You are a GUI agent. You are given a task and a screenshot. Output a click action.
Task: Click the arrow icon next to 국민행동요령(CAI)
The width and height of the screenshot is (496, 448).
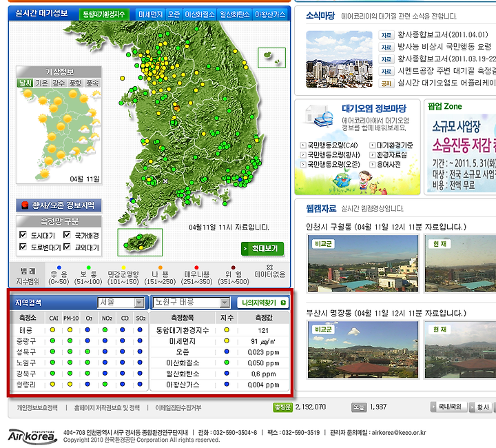[303, 145]
